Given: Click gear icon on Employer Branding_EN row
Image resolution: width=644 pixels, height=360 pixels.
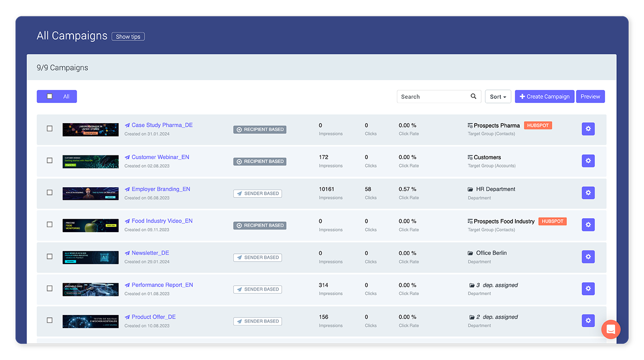Looking at the screenshot, I should tap(588, 193).
